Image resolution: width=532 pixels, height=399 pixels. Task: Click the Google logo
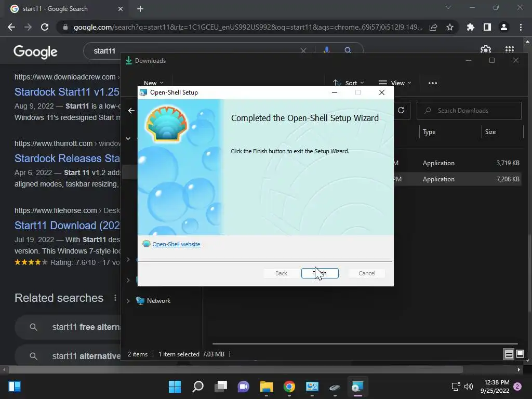point(36,51)
